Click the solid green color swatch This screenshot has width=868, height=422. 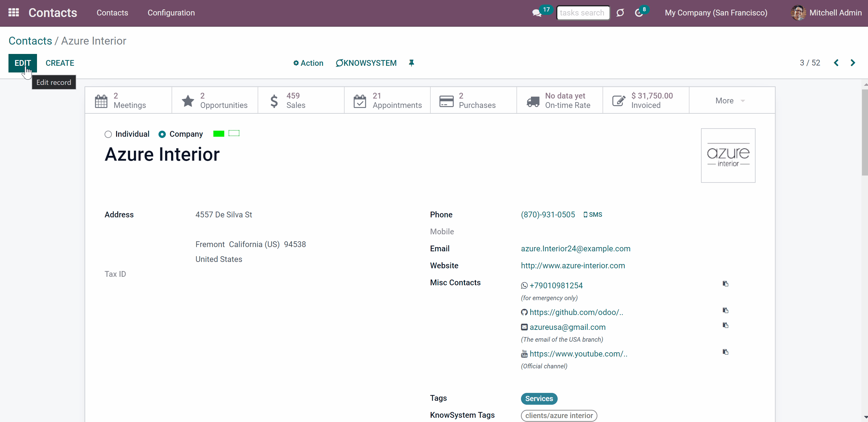click(219, 134)
